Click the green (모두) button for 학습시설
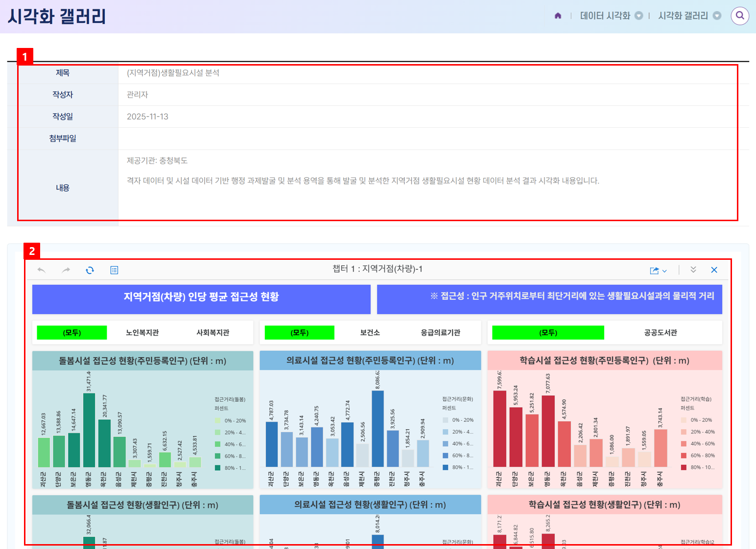Viewport: 756px width, 549px height. click(548, 333)
